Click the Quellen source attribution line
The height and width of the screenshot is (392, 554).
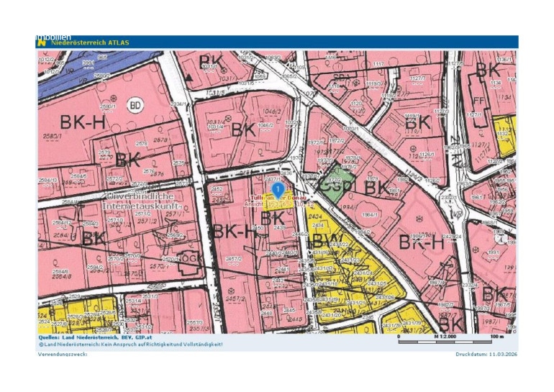(99, 337)
